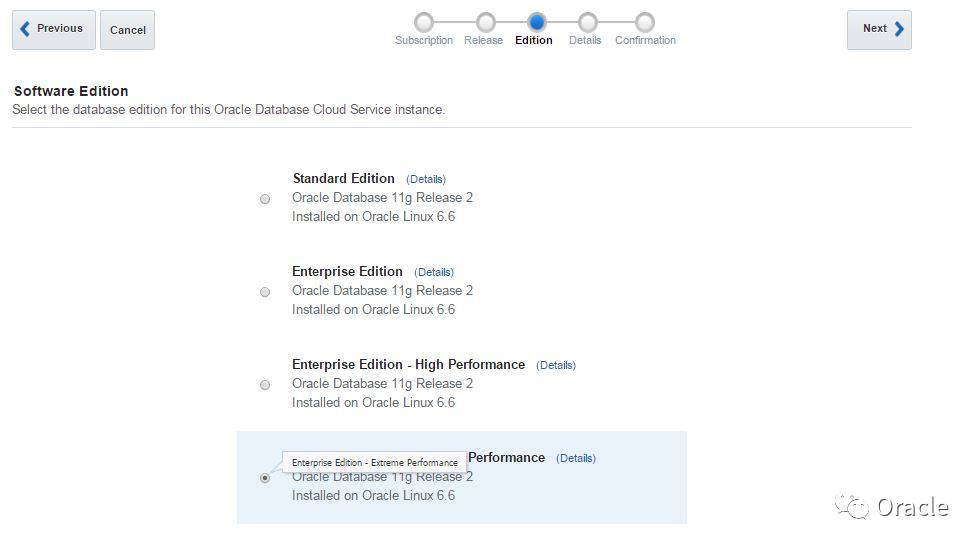Jump to the Release step circle
The height and width of the screenshot is (547, 980).
click(x=485, y=22)
